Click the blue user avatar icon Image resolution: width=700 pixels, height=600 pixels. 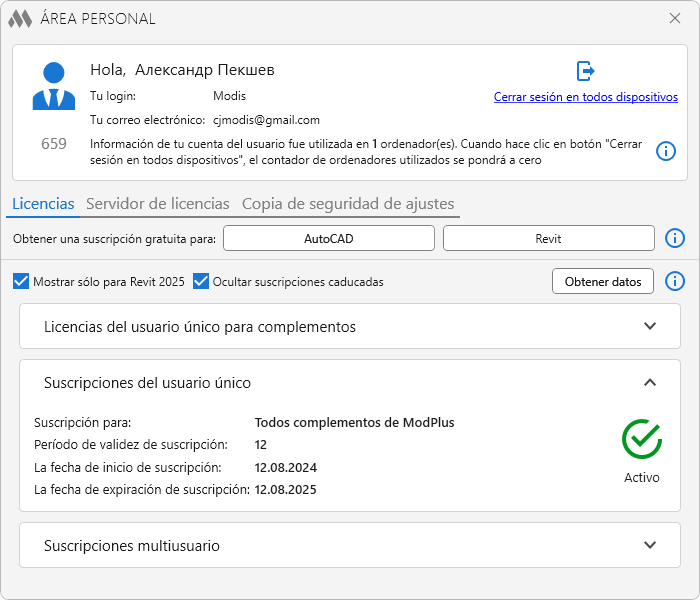[x=54, y=86]
